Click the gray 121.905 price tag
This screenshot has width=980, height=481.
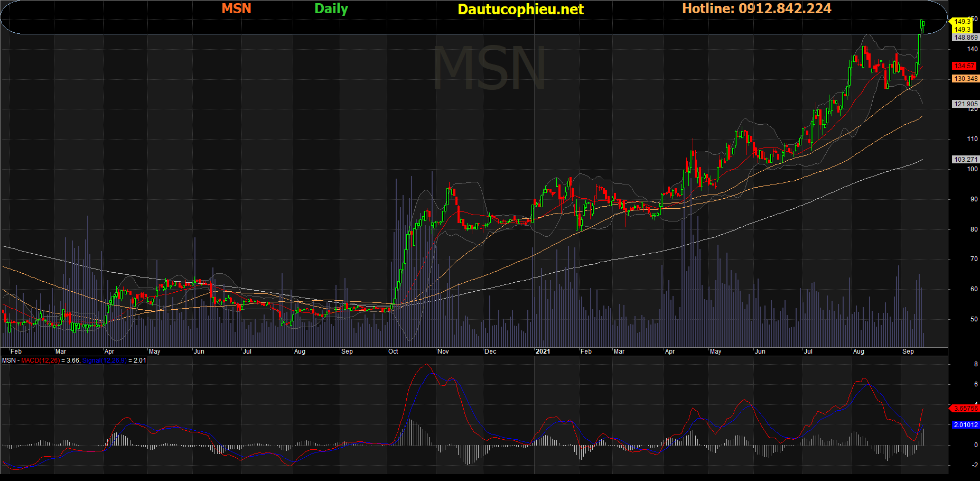965,104
